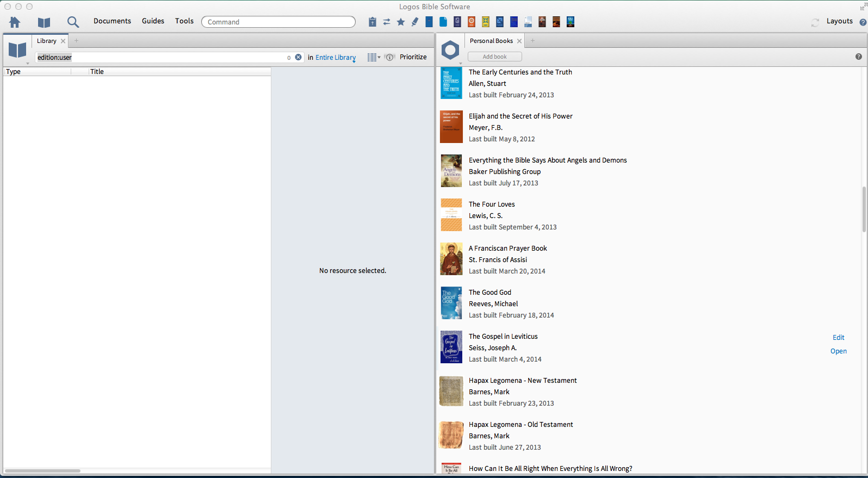Open the Library panel menu book icon

pyautogui.click(x=17, y=51)
